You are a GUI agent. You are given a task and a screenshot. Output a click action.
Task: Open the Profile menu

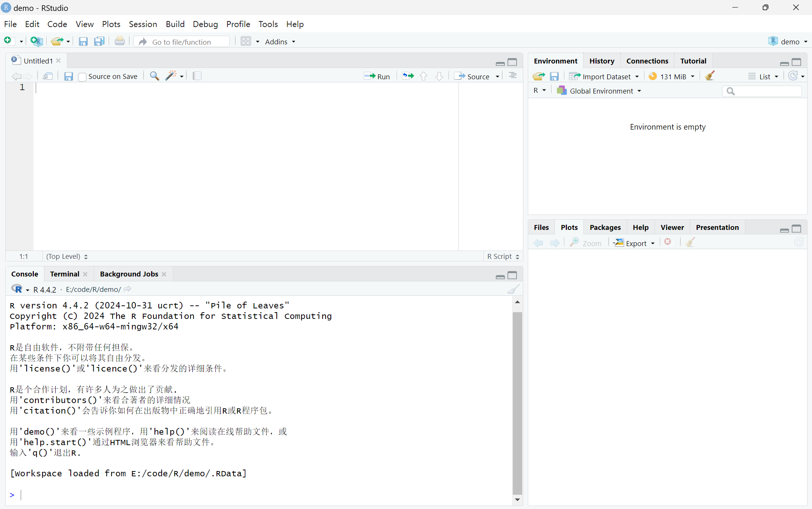238,24
